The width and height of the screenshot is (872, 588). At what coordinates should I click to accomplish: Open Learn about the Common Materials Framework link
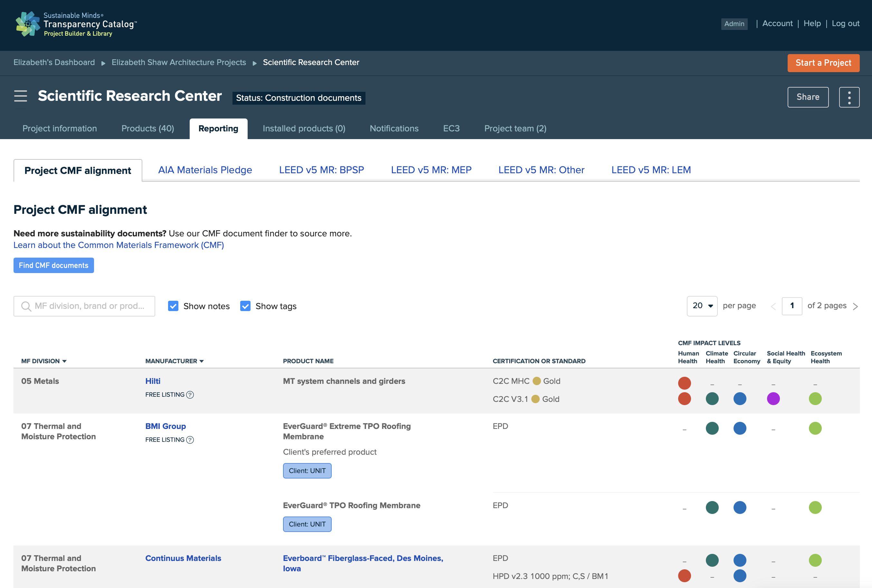[x=118, y=245]
